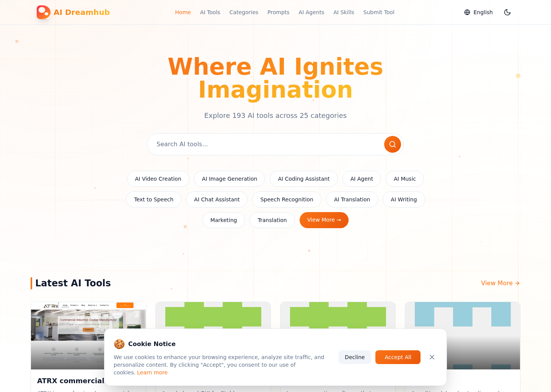The image size is (551, 392).
Task: Open the AI Tools menu item
Action: pyautogui.click(x=210, y=12)
